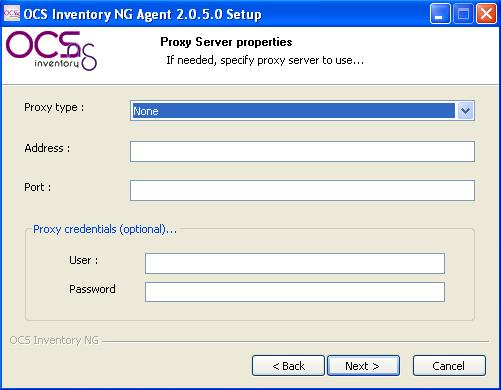Image resolution: width=501 pixels, height=390 pixels.
Task: Click the proxy User input field
Action: pos(295,263)
